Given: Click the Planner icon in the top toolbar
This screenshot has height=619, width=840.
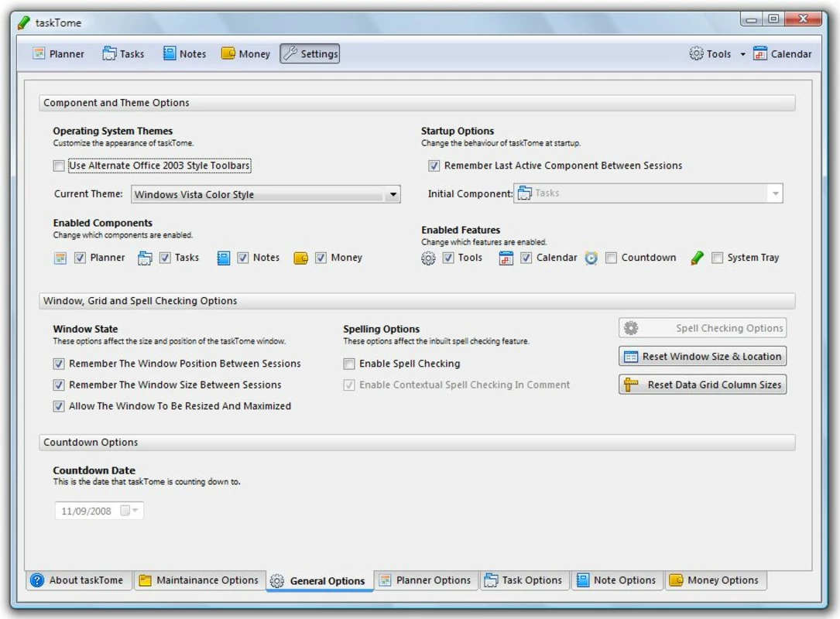Looking at the screenshot, I should coord(39,53).
